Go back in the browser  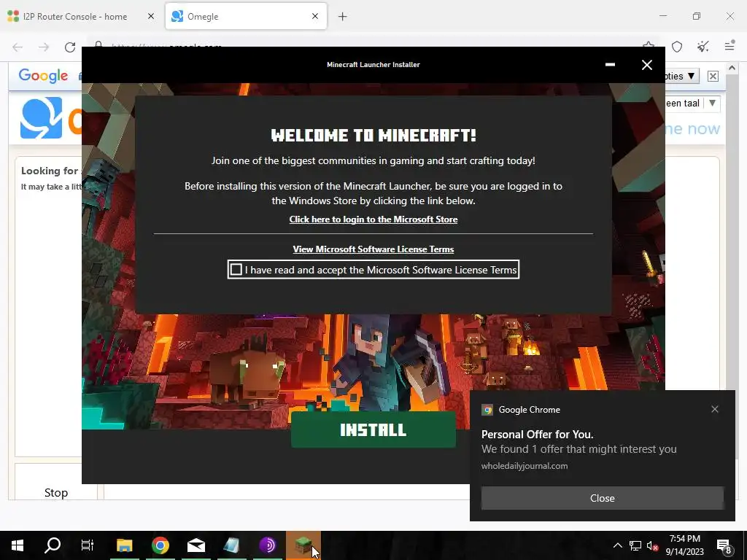point(18,47)
